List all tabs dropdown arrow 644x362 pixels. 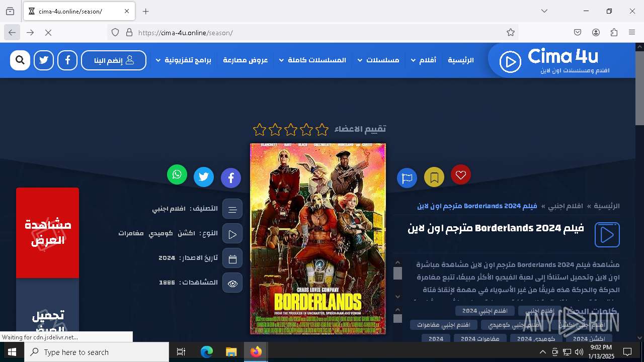pyautogui.click(x=544, y=11)
